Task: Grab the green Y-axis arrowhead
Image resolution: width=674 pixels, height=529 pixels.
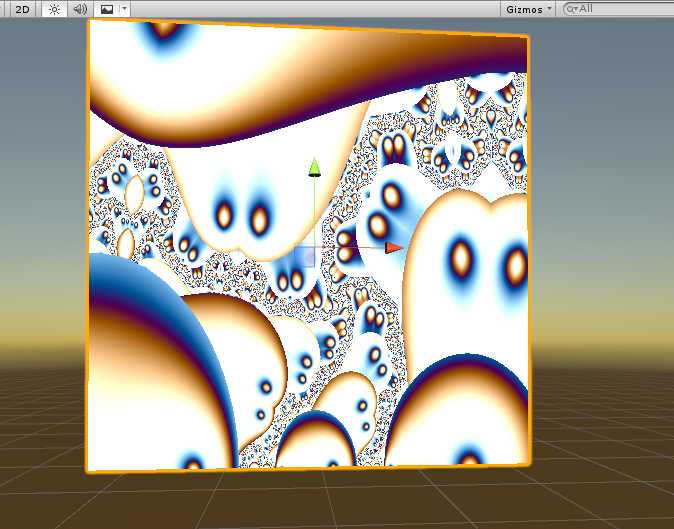Action: 314,166
